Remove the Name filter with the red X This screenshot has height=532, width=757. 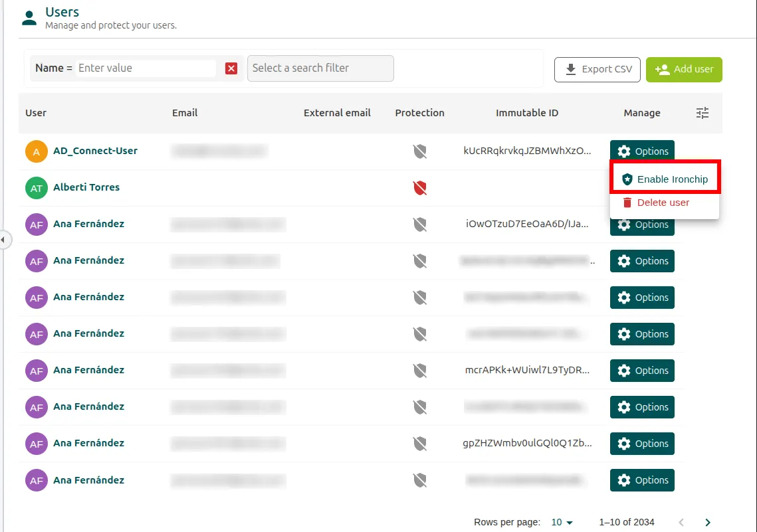[231, 68]
